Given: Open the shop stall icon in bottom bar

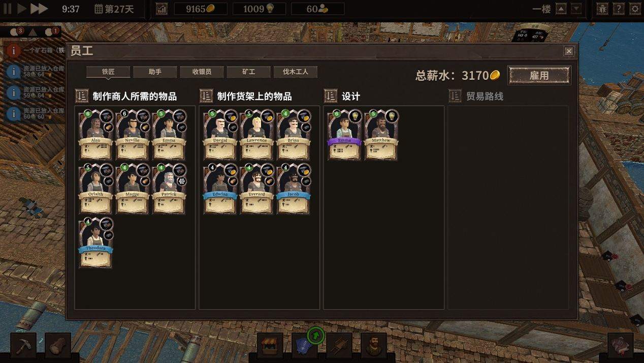Looking at the screenshot, I should click(x=270, y=346).
